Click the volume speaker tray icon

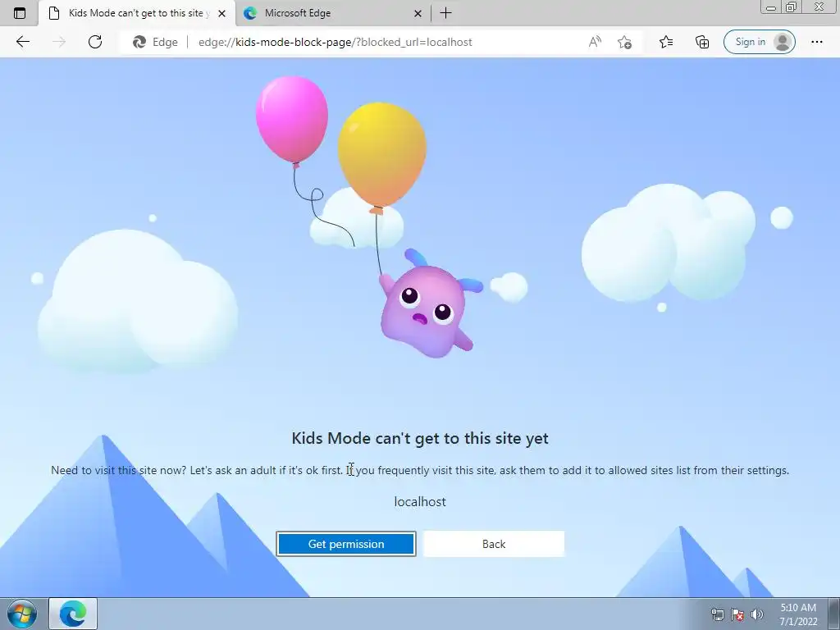(757, 614)
